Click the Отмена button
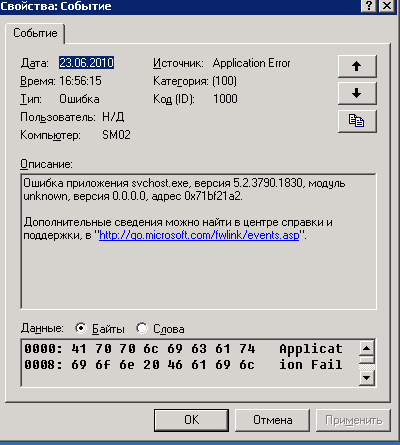The image size is (400, 445). (x=272, y=420)
